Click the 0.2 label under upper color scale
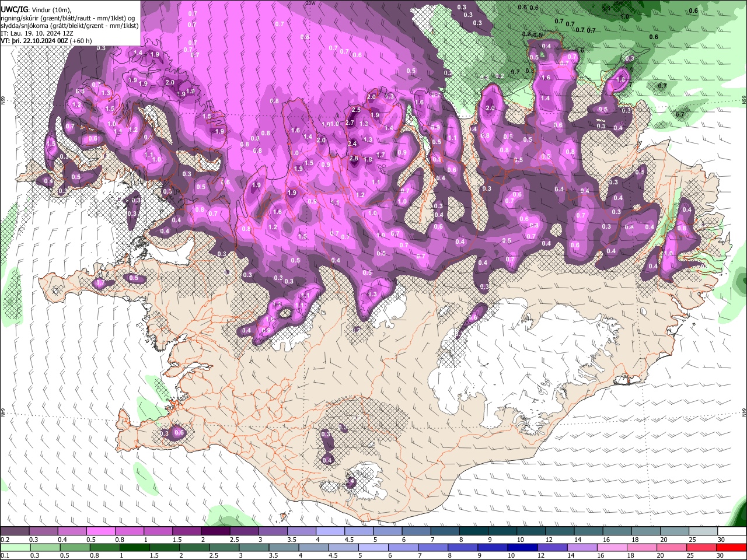The width and height of the screenshot is (747, 560). tap(5, 540)
